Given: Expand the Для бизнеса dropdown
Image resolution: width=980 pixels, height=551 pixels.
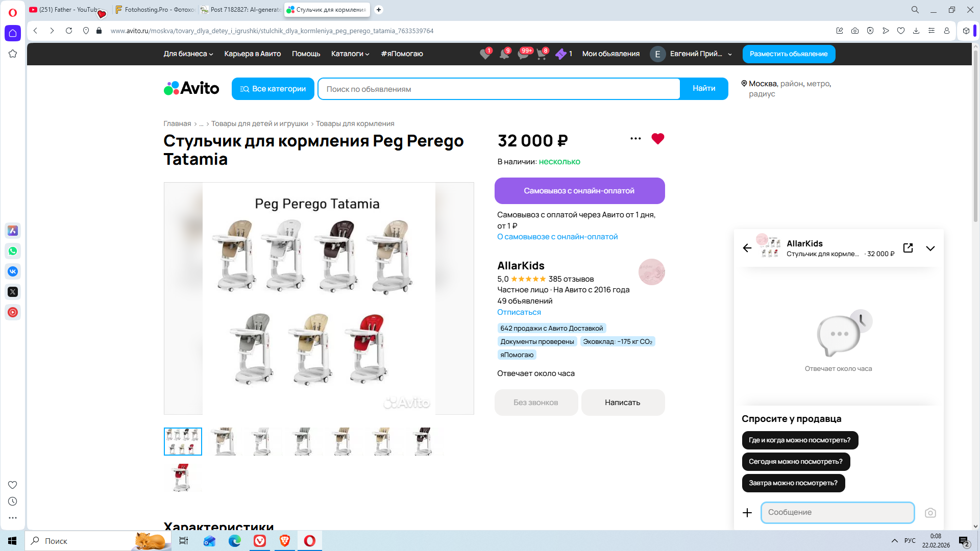Looking at the screenshot, I should pos(188,54).
